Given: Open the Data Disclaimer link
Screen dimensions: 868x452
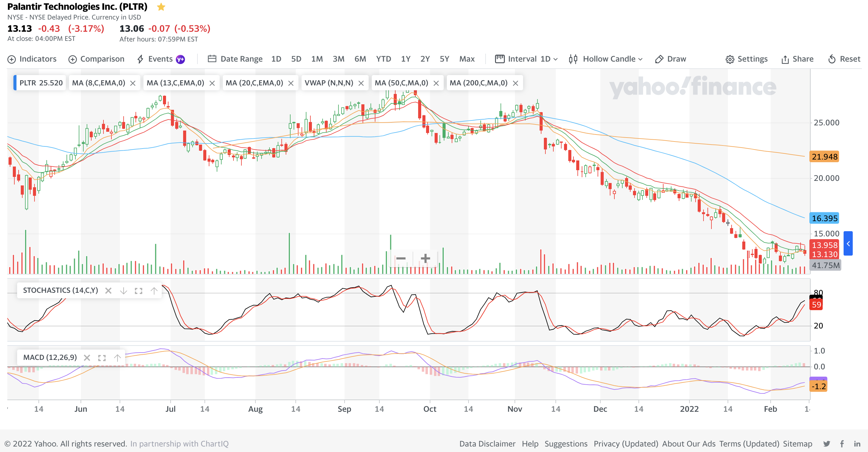Looking at the screenshot, I should coord(487,443).
